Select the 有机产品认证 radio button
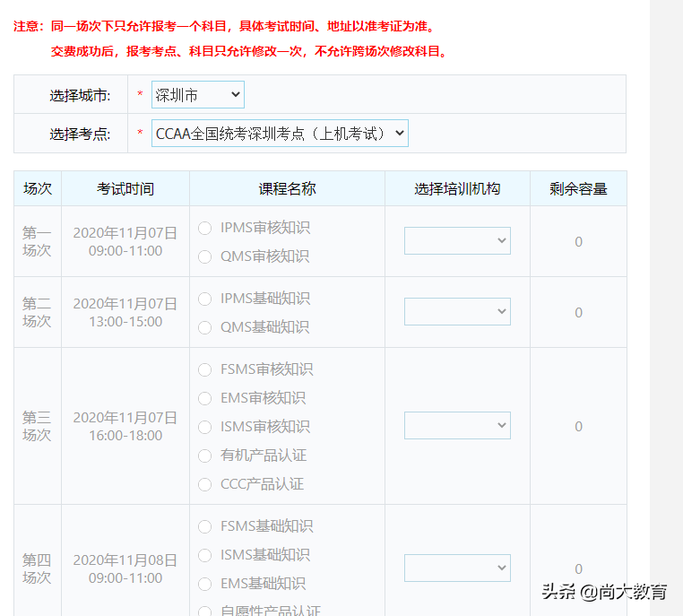The width and height of the screenshot is (683, 616). click(204, 455)
